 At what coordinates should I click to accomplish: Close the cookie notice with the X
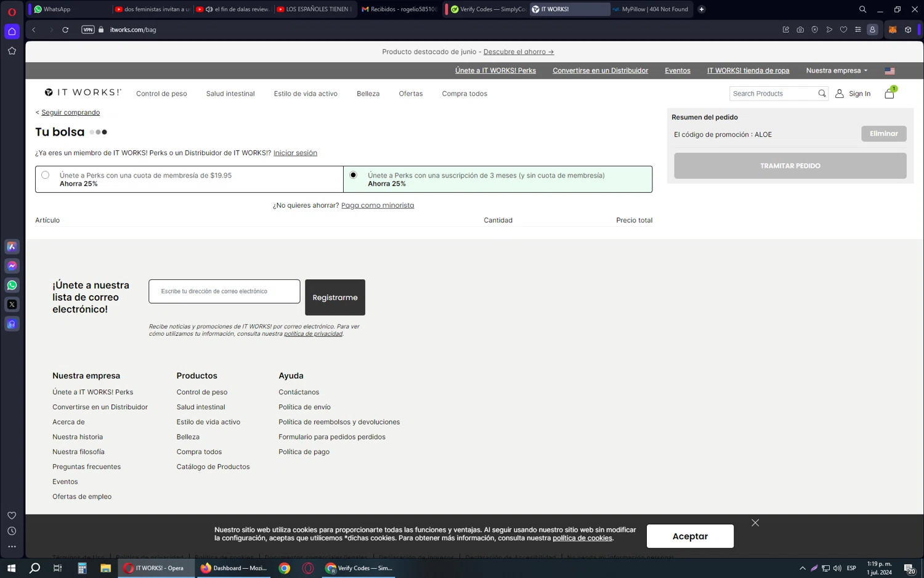[755, 523]
